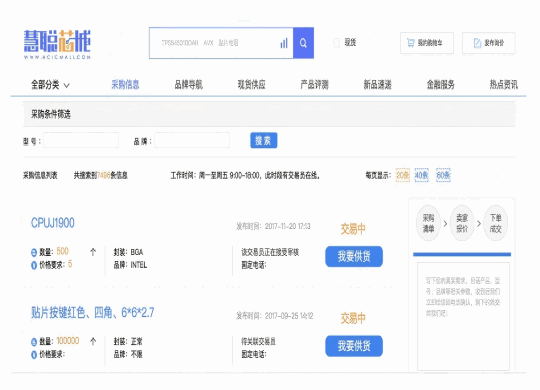The width and height of the screenshot is (540, 390).
Task: Show 40 items per page
Action: pos(422,175)
